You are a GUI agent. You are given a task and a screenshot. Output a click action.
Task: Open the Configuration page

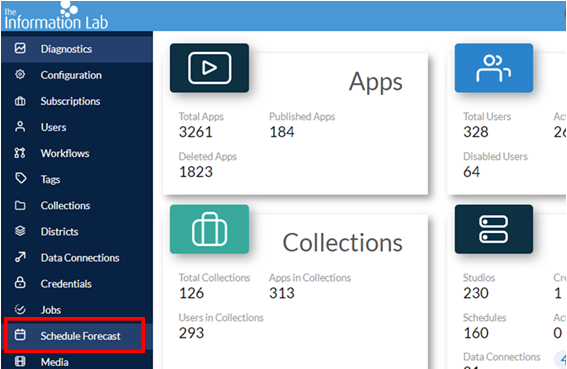click(x=77, y=75)
